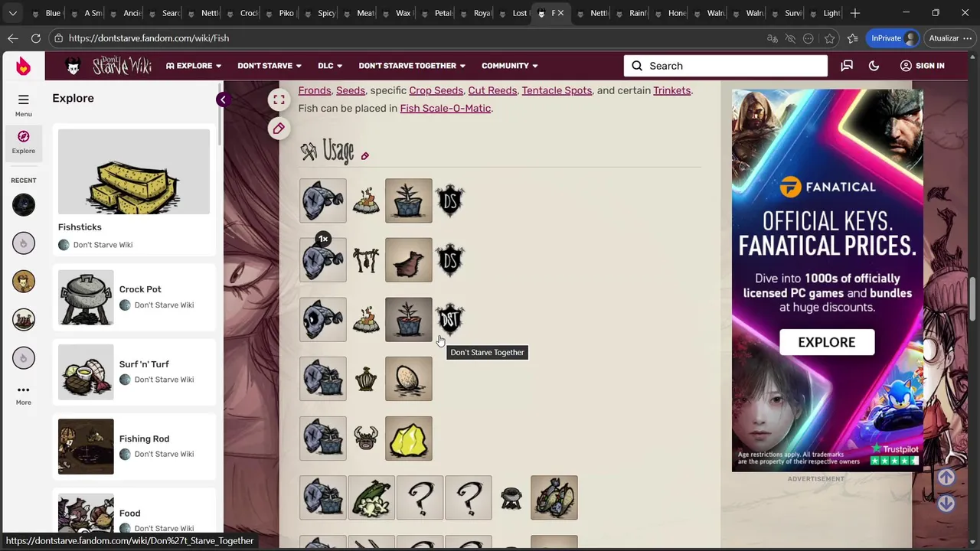Image resolution: width=980 pixels, height=551 pixels.
Task: Expand the Explore dropdown menu
Action: [x=194, y=66]
